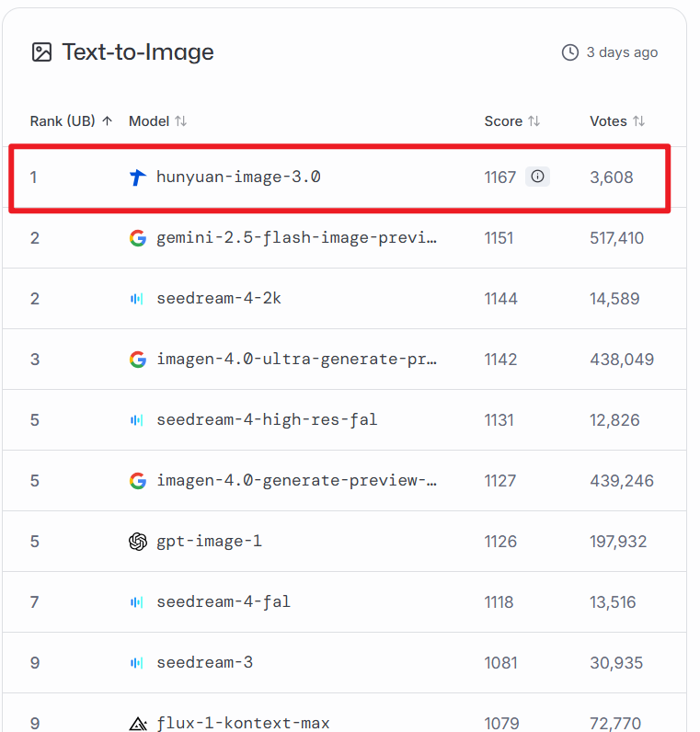
Task: Select the seedream-4-fal model name
Action: pos(224,602)
